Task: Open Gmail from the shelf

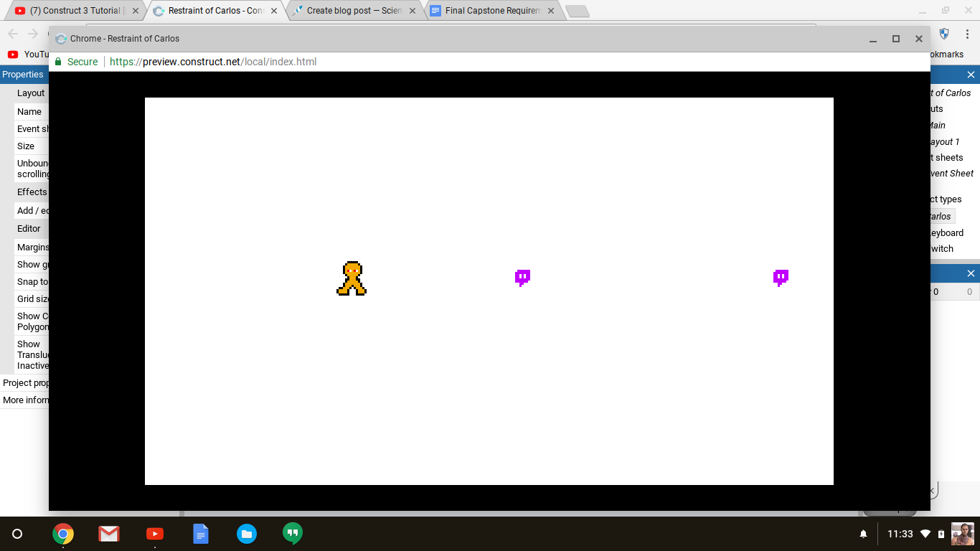Action: (x=109, y=534)
